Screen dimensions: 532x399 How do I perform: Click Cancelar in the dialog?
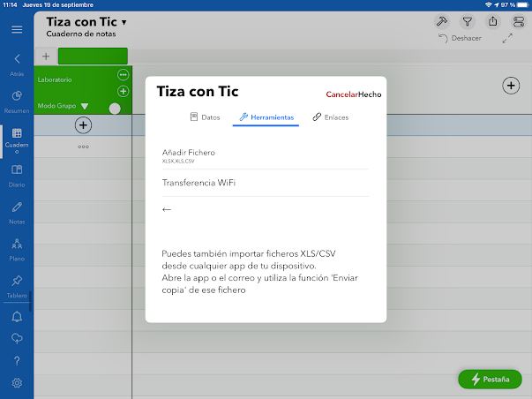[342, 94]
